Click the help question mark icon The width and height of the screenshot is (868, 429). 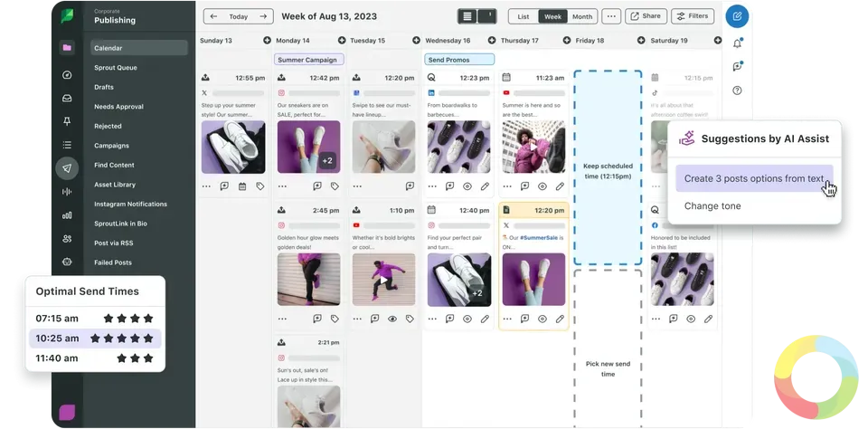pos(737,91)
